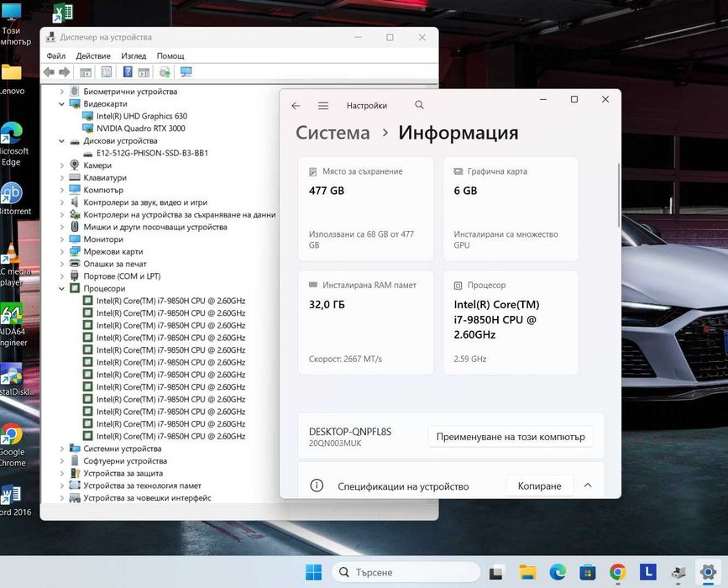Select the Excel shortcut at top of desktop
Viewport: 728px width, 588px height.
tap(63, 12)
